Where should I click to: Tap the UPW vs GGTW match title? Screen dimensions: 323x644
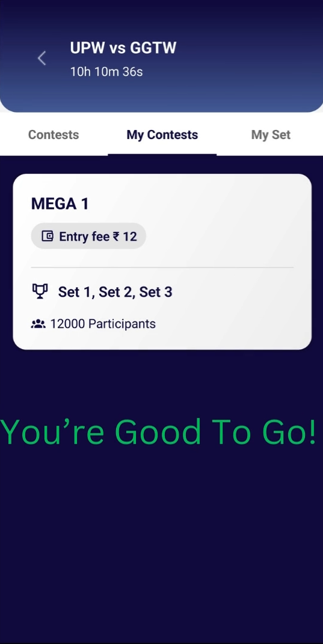[x=123, y=48]
